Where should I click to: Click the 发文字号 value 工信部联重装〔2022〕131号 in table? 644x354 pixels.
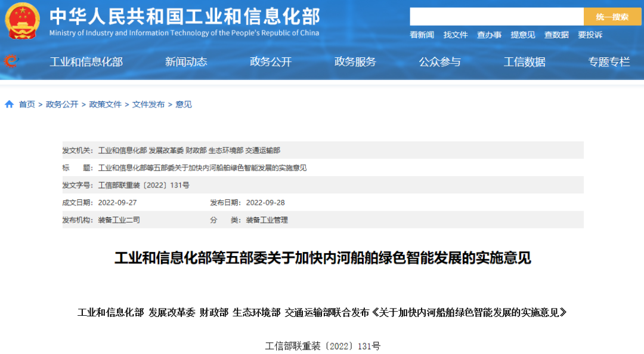[x=144, y=186]
